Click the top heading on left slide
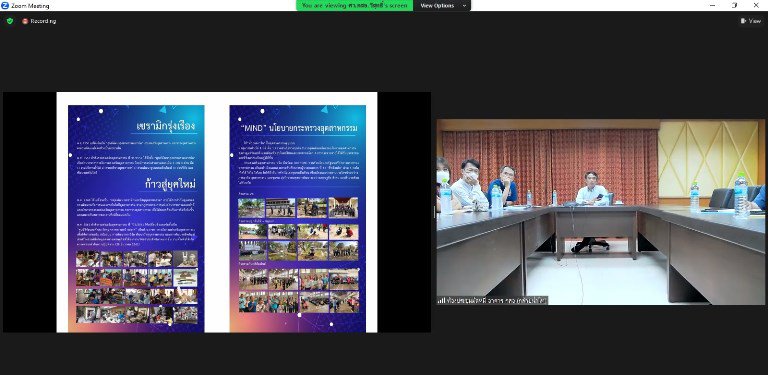The height and width of the screenshot is (375, 768). (x=166, y=126)
